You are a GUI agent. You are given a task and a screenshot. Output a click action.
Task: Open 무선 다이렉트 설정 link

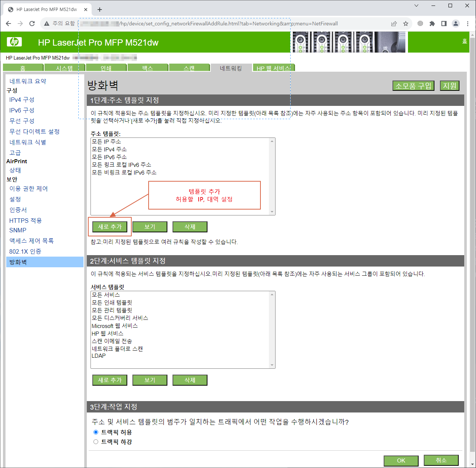[35, 132]
